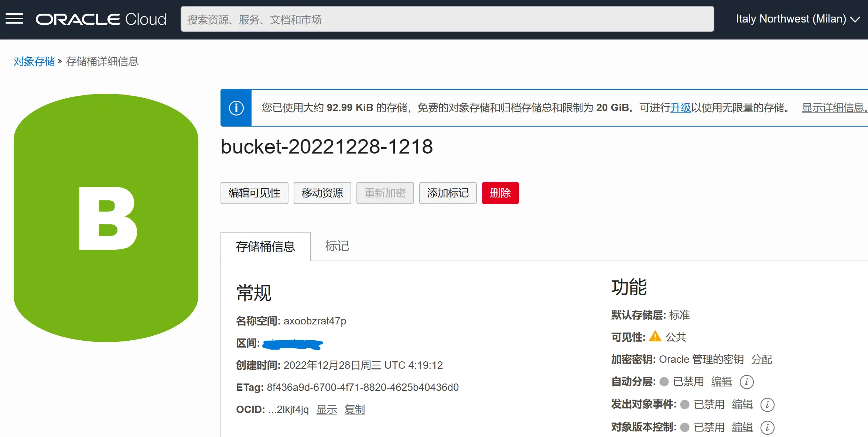Click the disabled 重新加密 button
The image size is (868, 437).
coord(385,193)
